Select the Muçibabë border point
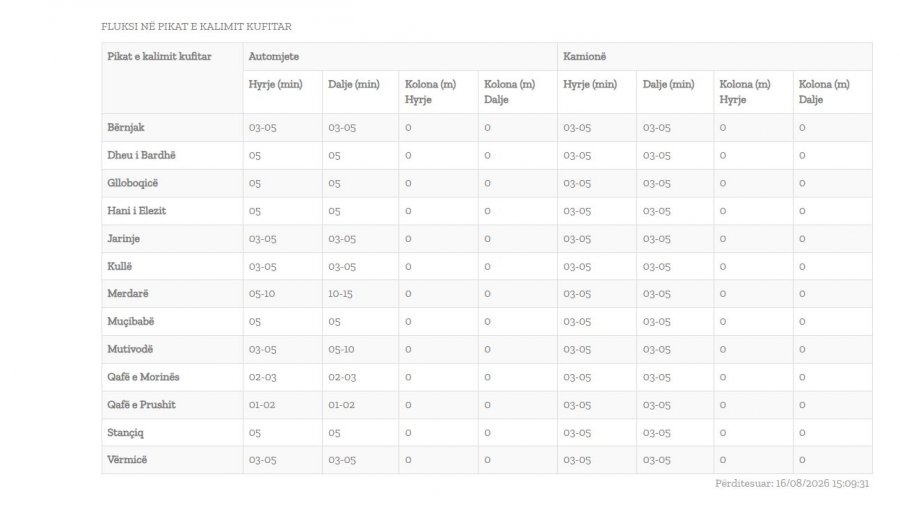Viewport: 900px width, 511px height. click(x=131, y=322)
